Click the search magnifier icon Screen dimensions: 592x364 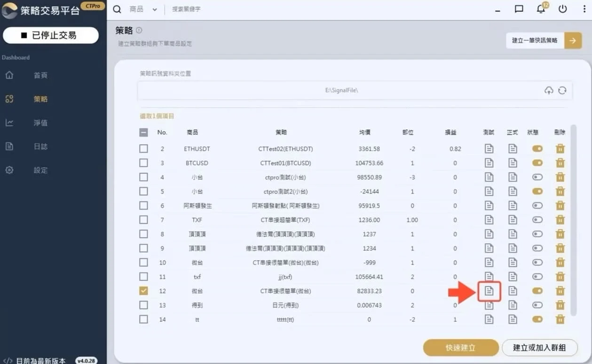tap(117, 9)
